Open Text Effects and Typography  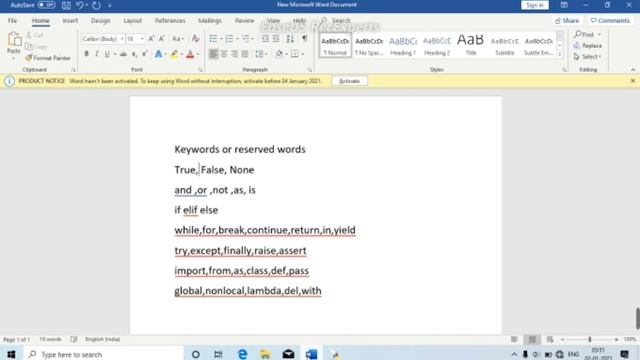(x=158, y=54)
